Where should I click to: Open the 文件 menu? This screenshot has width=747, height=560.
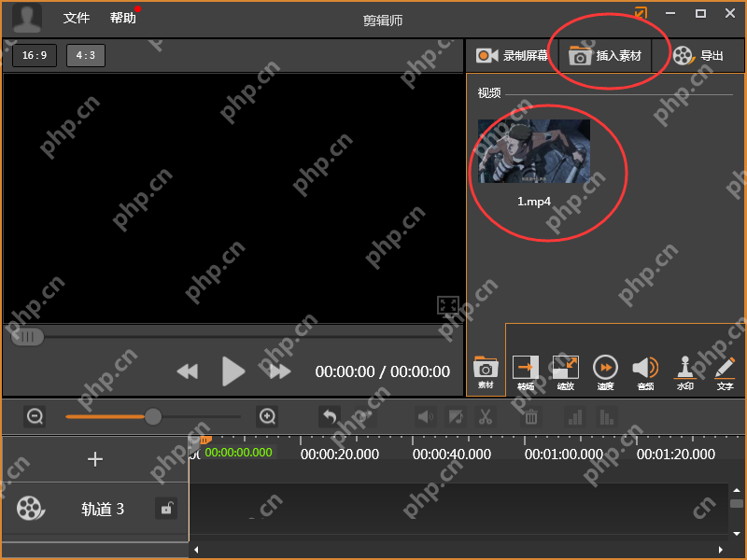(x=77, y=18)
